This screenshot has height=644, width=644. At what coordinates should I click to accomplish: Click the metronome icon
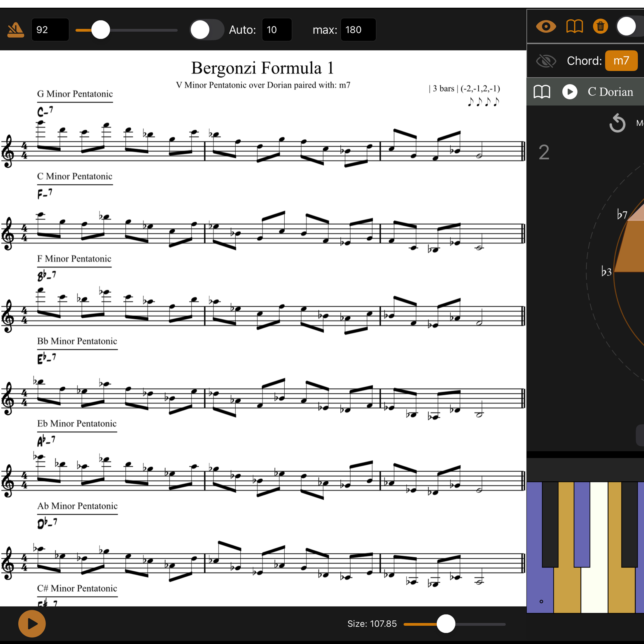[x=16, y=30]
